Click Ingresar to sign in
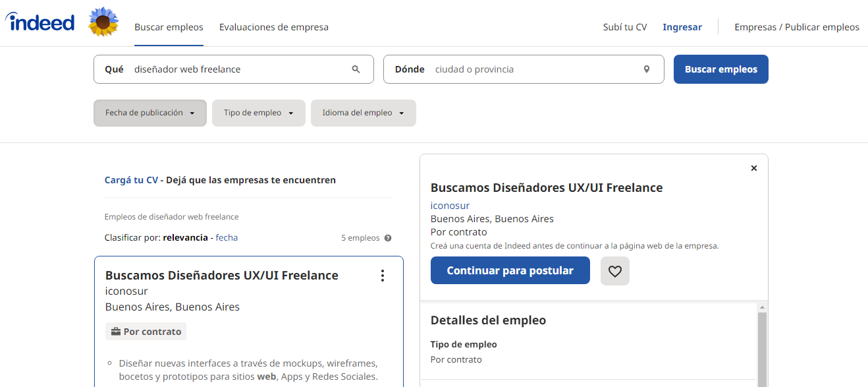 682,27
